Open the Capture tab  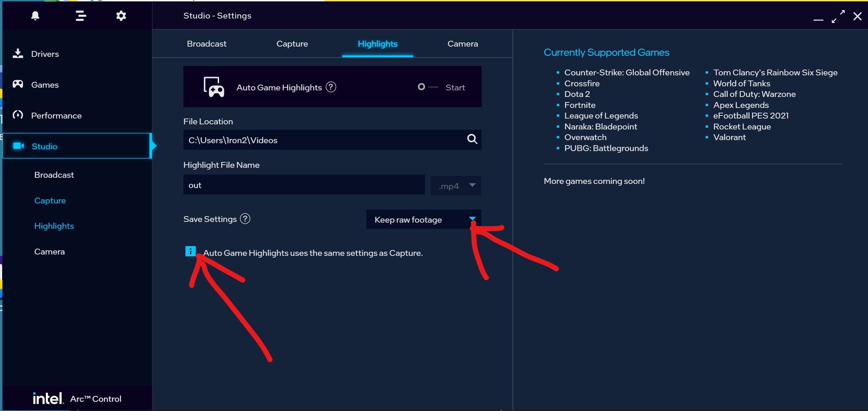292,44
